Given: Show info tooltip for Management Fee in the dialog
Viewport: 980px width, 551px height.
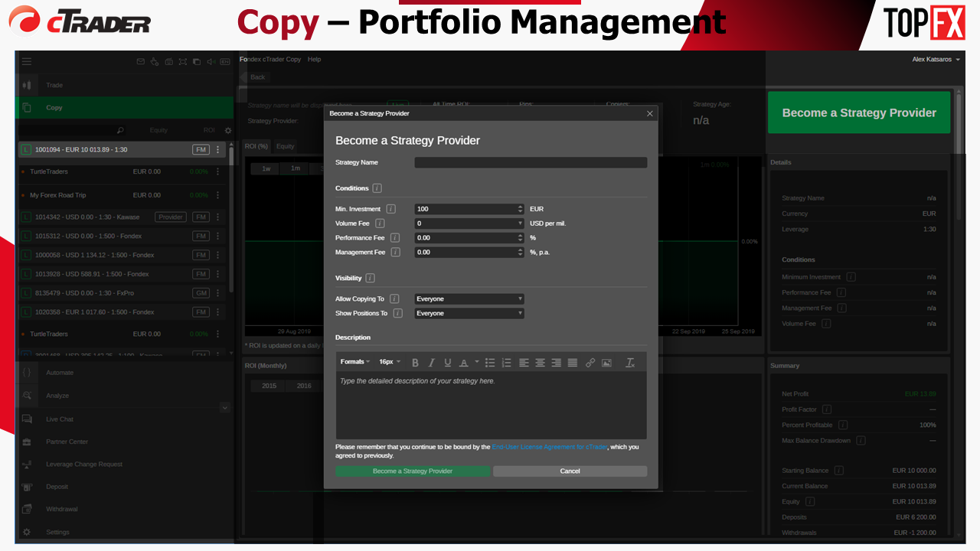Looking at the screenshot, I should 395,253.
